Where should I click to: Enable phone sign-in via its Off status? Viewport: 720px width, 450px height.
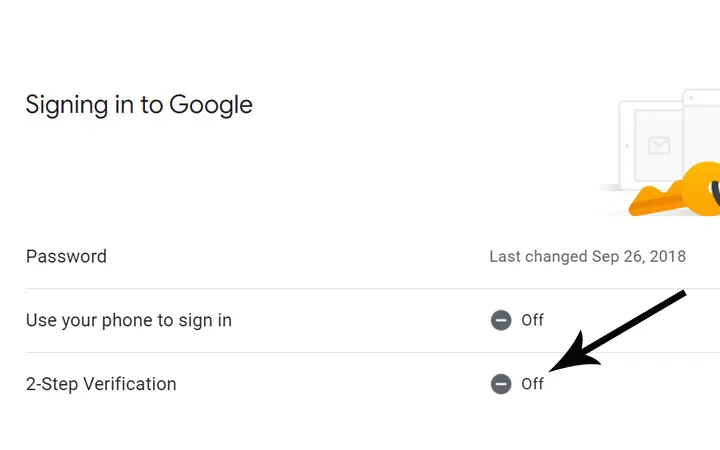coord(532,320)
